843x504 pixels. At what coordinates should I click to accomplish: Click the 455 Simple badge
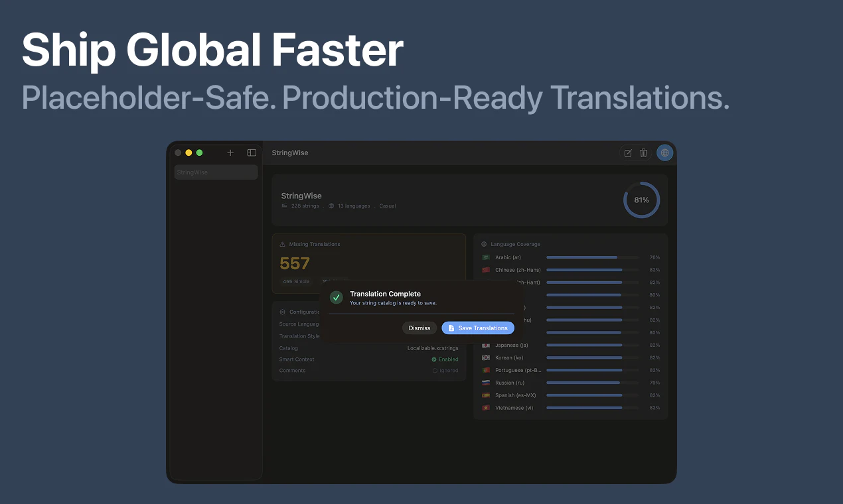tap(296, 282)
